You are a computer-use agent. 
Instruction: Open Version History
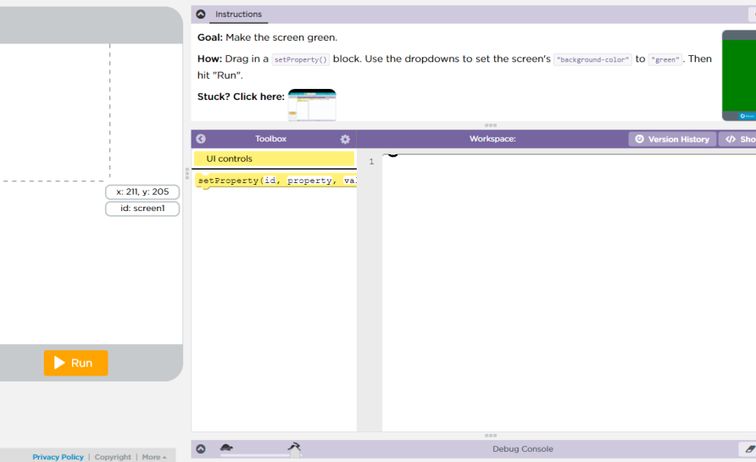click(x=672, y=139)
